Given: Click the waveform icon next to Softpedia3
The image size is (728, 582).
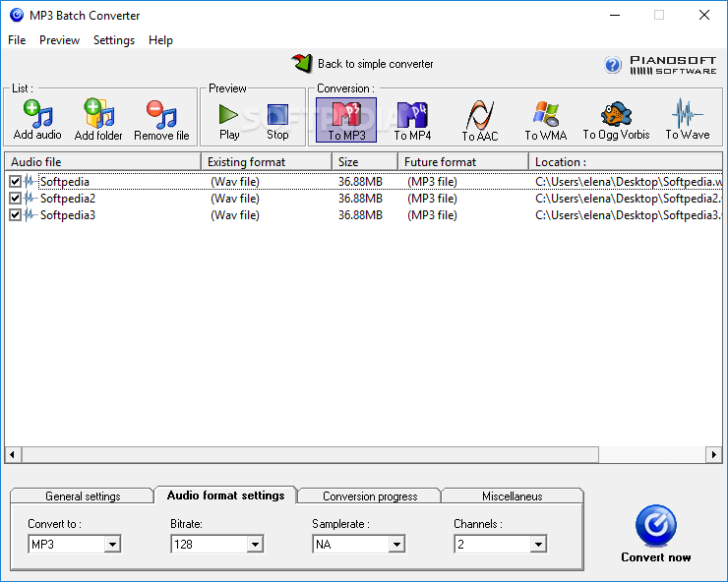Looking at the screenshot, I should click(x=30, y=215).
